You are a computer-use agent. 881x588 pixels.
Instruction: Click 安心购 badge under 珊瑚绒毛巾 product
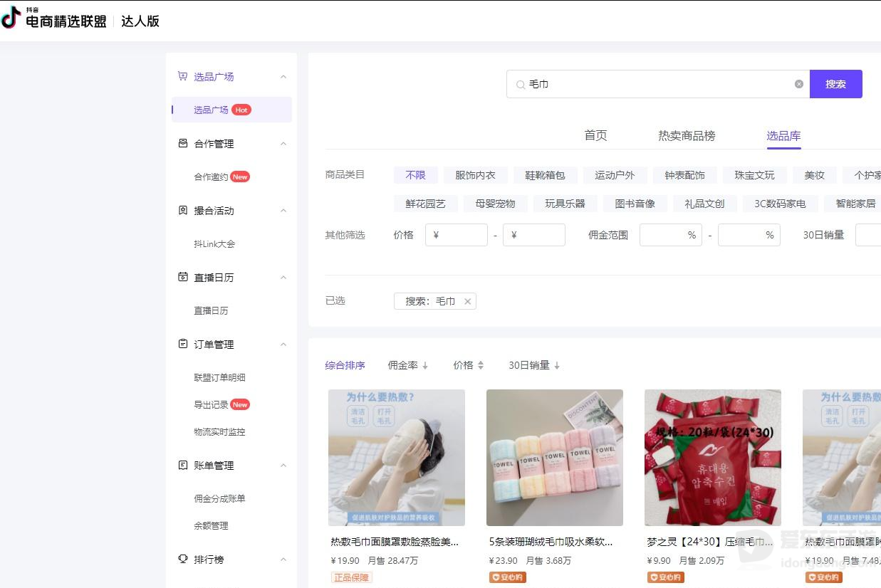coord(508,577)
